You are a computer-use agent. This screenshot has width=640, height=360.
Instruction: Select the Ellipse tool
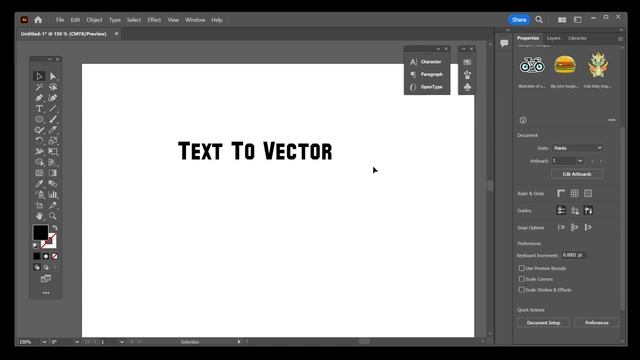click(x=39, y=119)
